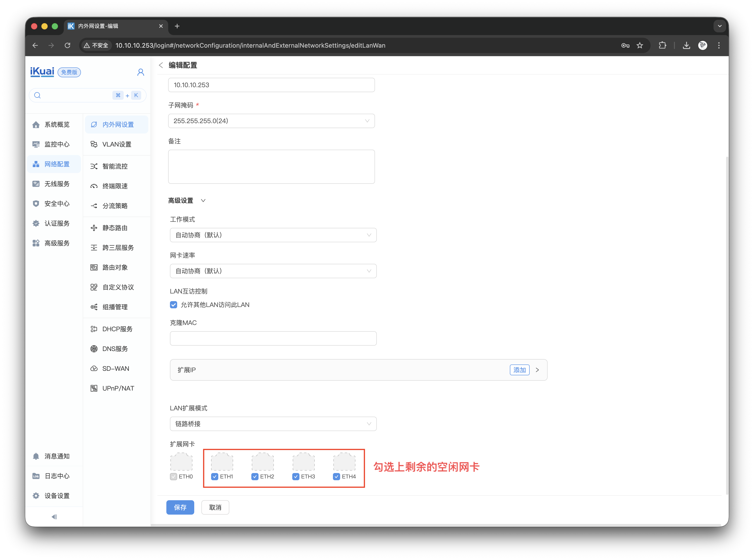Uncheck 允许其他LAN访问此LAN checkbox
Image resolution: width=754 pixels, height=560 pixels.
point(174,305)
